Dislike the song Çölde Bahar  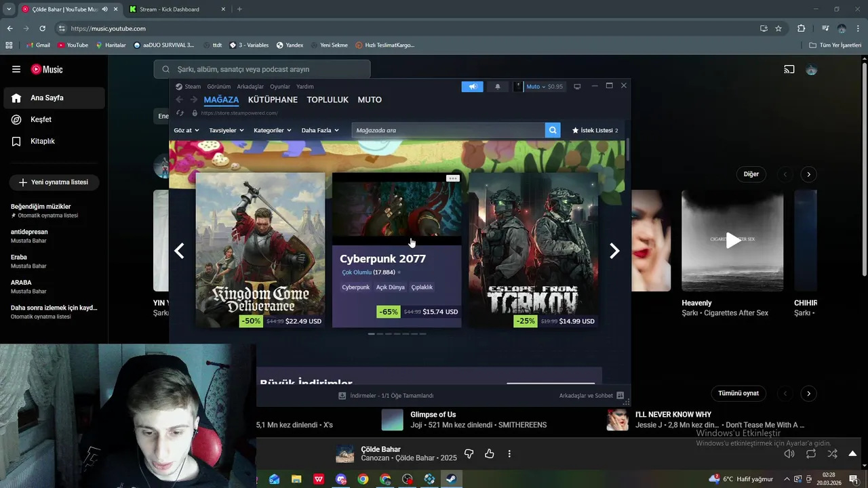(x=469, y=454)
